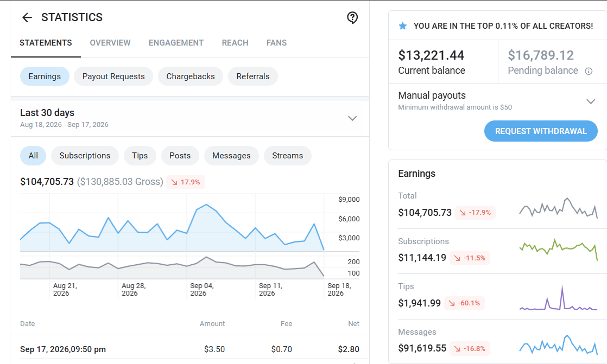This screenshot has width=607, height=364.
Task: Open the help question mark icon
Action: 352,17
